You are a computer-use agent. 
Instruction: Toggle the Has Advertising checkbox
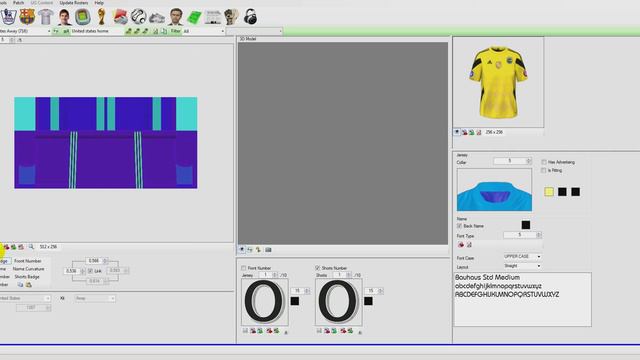[544, 162]
